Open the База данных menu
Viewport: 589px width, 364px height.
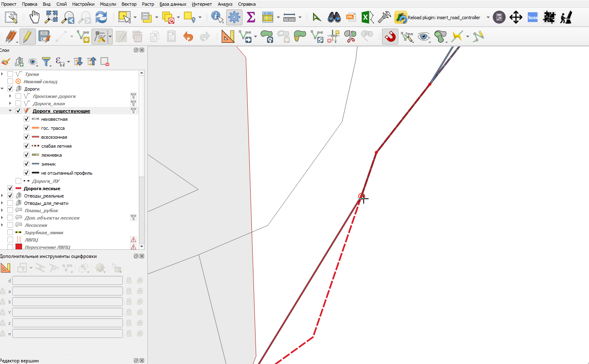coord(173,4)
